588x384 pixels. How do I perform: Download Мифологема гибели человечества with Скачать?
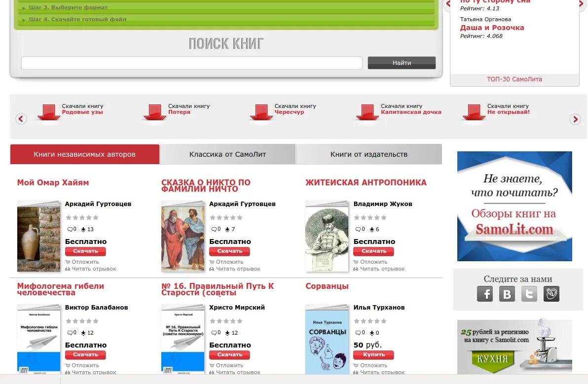[x=85, y=354]
